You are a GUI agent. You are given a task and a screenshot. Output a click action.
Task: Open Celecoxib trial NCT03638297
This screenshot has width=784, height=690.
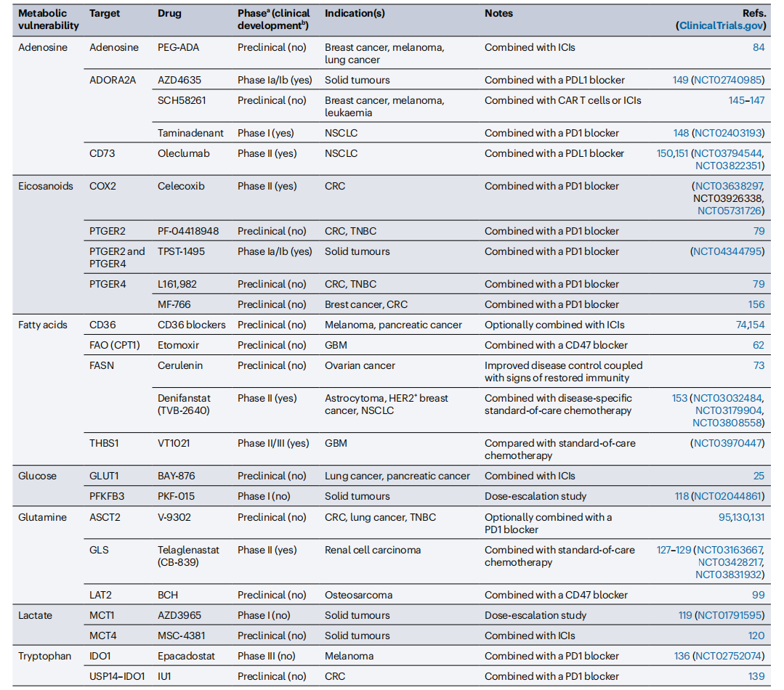[728, 186]
